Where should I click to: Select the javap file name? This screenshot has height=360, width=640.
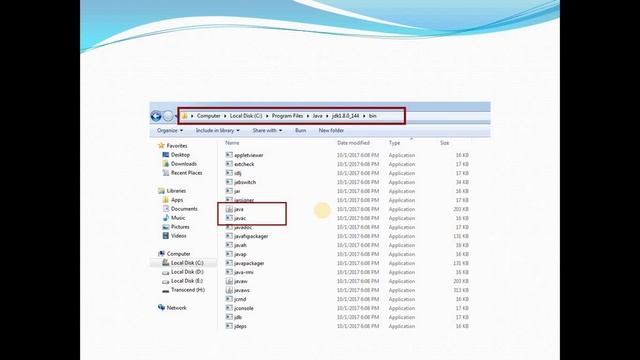click(240, 254)
